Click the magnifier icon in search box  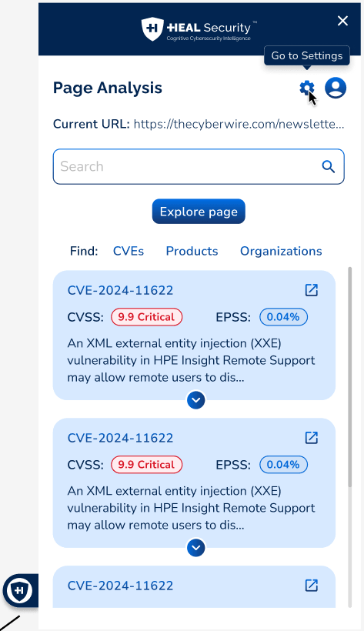329,167
